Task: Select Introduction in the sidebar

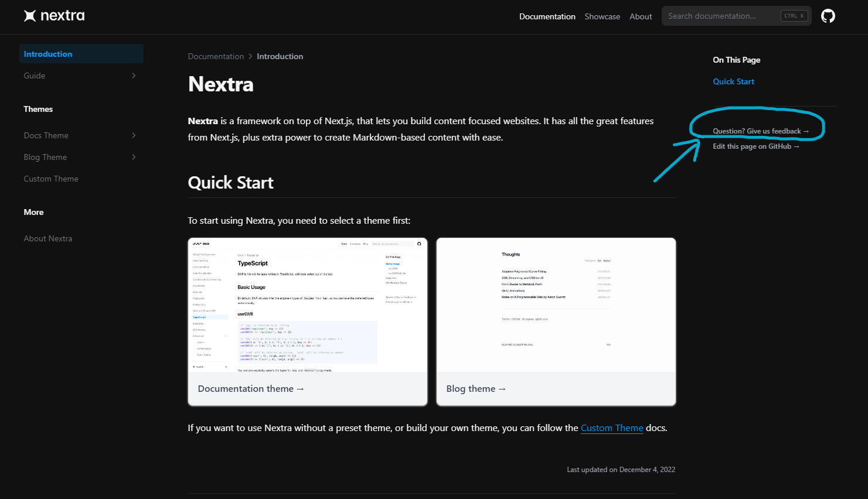Action: tap(81, 54)
